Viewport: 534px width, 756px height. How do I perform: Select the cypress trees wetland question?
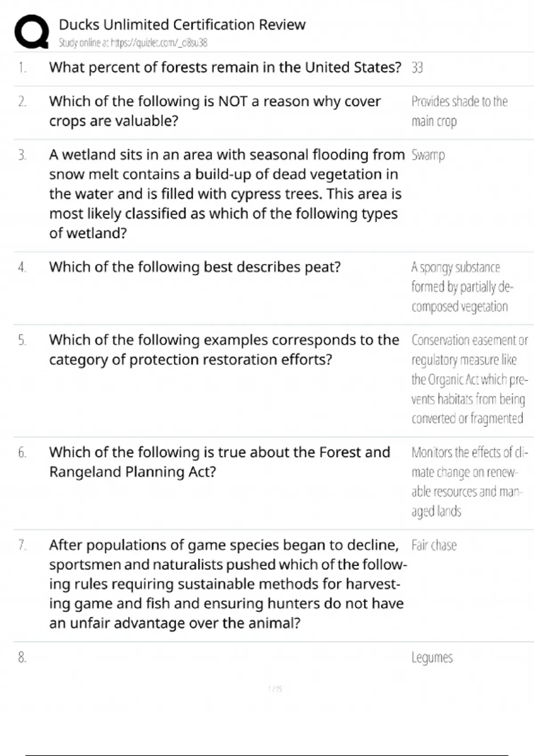[x=227, y=194]
